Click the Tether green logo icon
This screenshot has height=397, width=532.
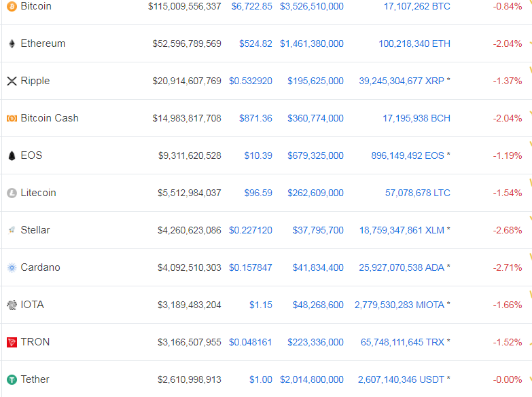click(12, 379)
